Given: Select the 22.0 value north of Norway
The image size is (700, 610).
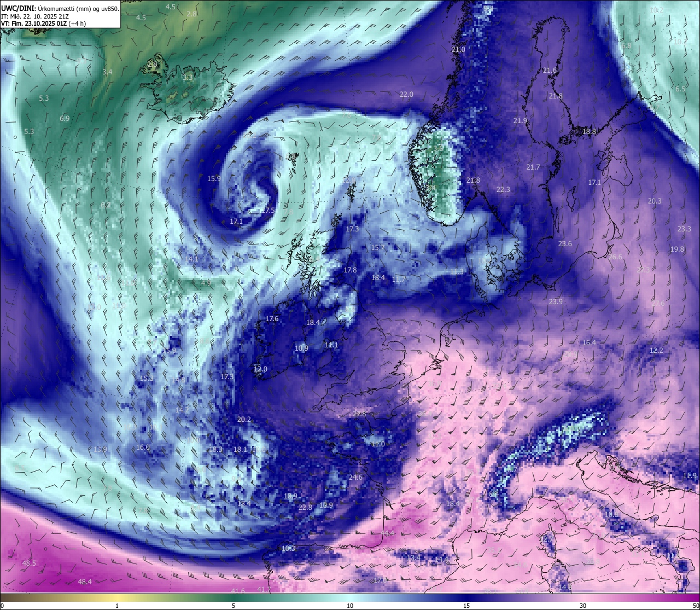Looking at the screenshot, I should 406,94.
